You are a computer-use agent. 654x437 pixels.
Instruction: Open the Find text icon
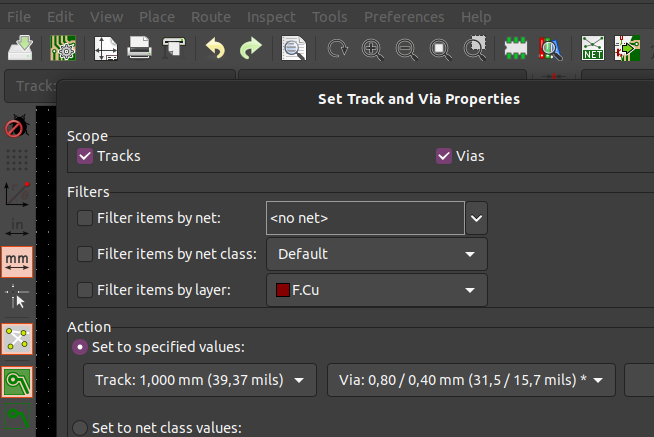[x=294, y=48]
